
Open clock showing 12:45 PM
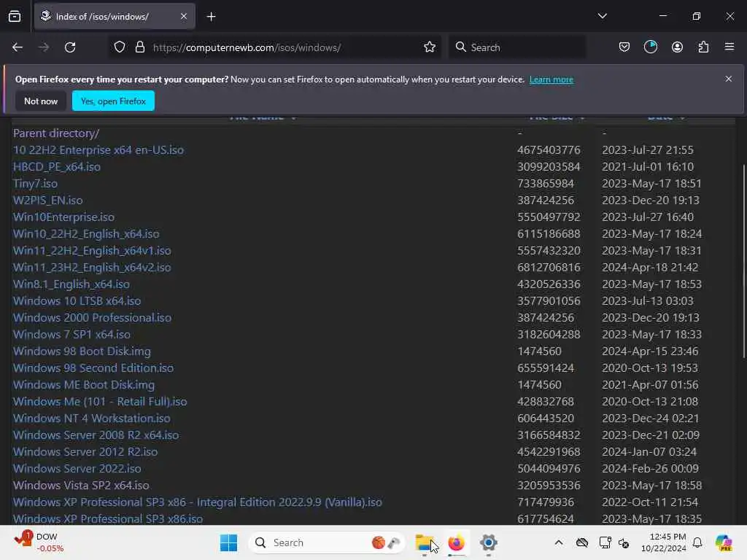(x=664, y=542)
